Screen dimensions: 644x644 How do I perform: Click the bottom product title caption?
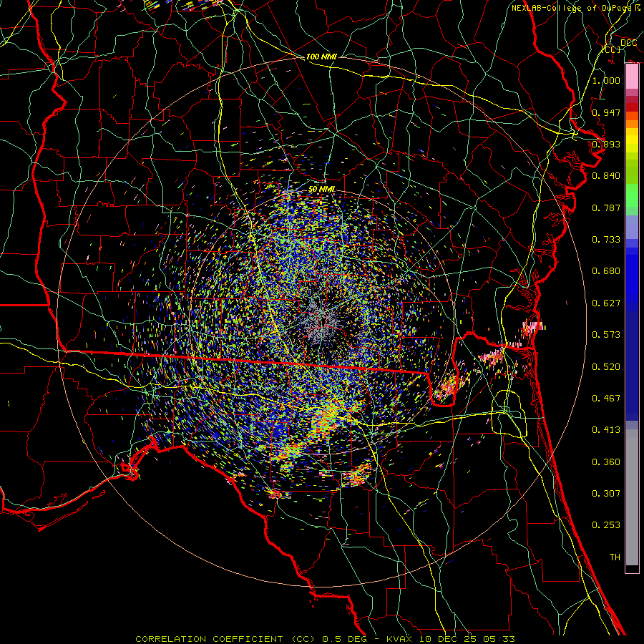click(325, 639)
